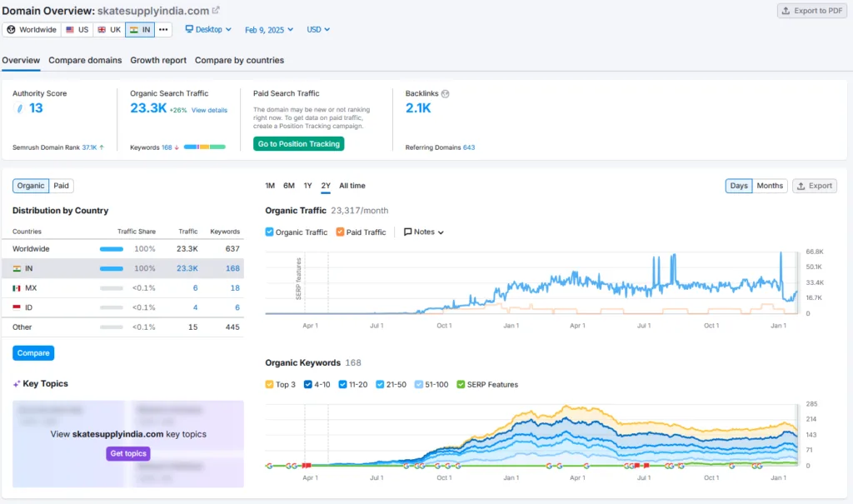
Task: Click the red down arrow beside Keywords 168
Action: click(x=177, y=147)
